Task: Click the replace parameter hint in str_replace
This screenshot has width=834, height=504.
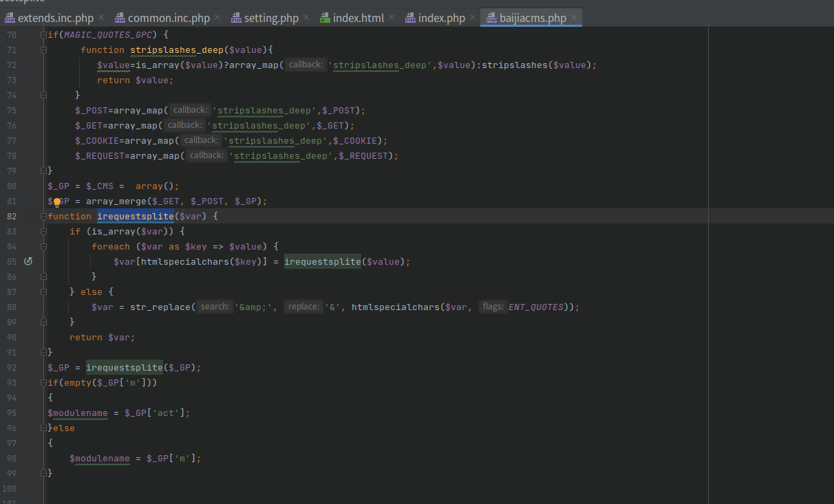Action: tap(303, 307)
